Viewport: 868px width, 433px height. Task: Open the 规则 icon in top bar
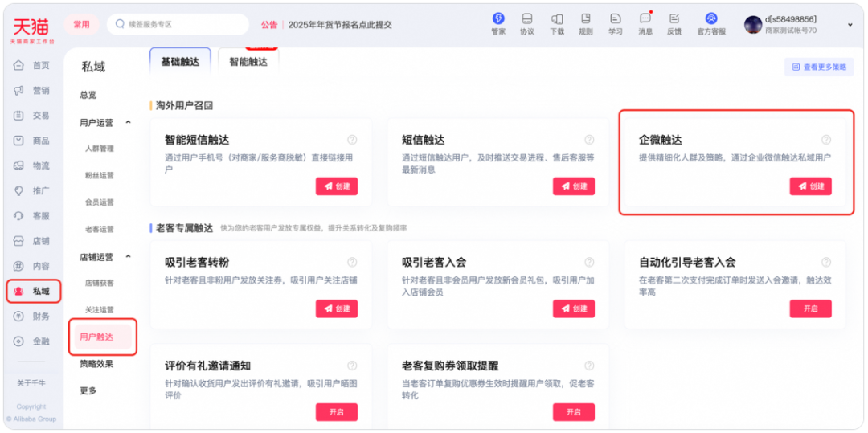(x=586, y=18)
